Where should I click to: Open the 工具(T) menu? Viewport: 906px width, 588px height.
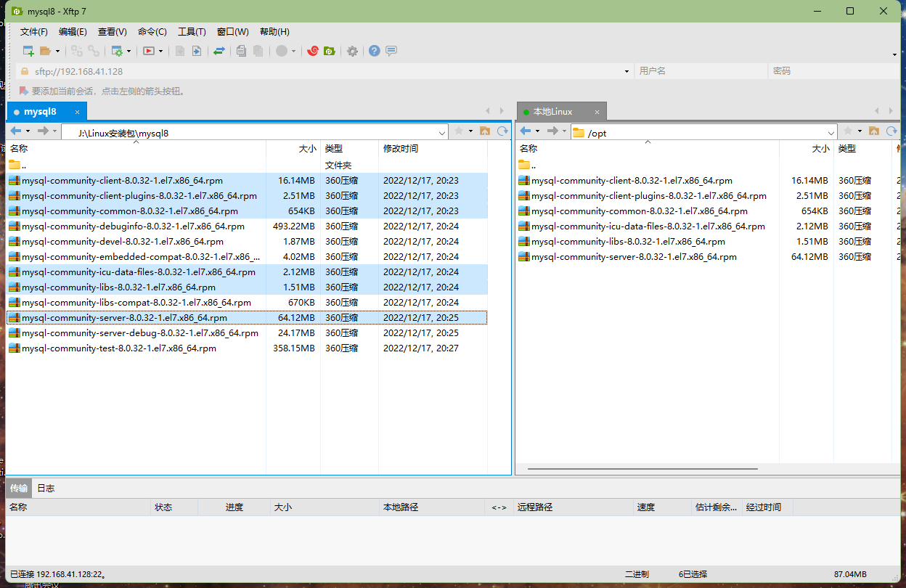[x=192, y=32]
